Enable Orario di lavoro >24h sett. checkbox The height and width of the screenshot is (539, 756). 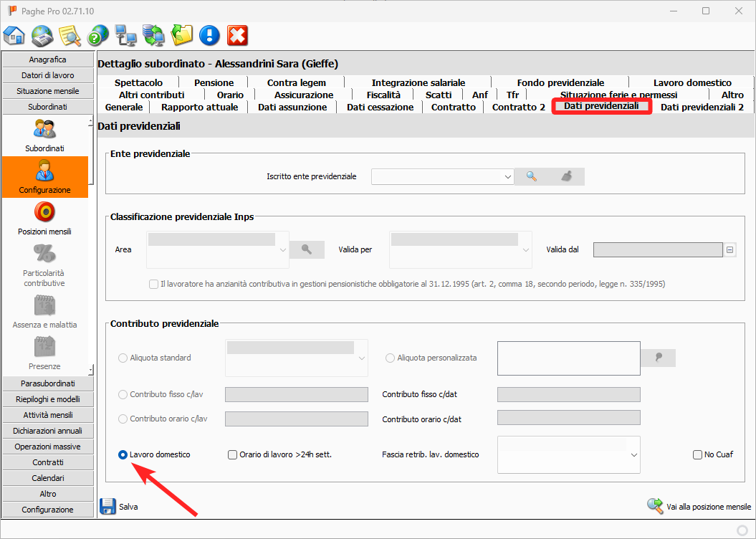[x=232, y=454]
